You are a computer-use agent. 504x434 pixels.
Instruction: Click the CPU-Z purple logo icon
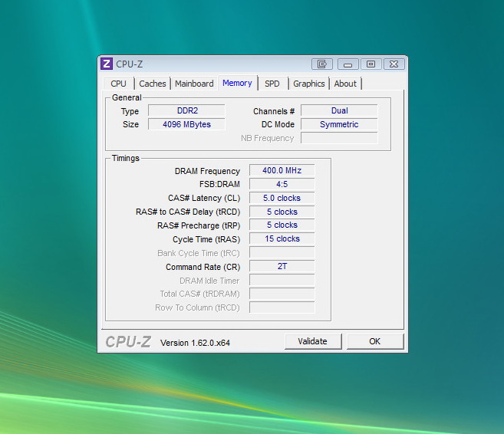[107, 64]
